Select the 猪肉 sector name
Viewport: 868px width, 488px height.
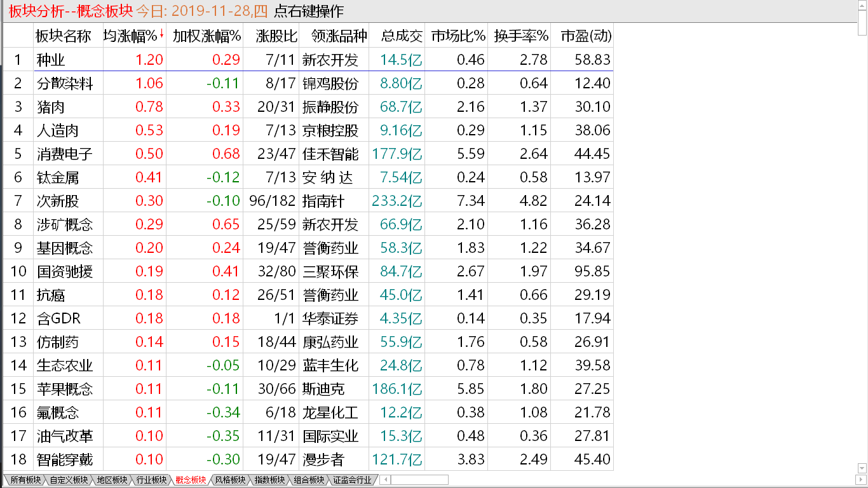[x=50, y=107]
